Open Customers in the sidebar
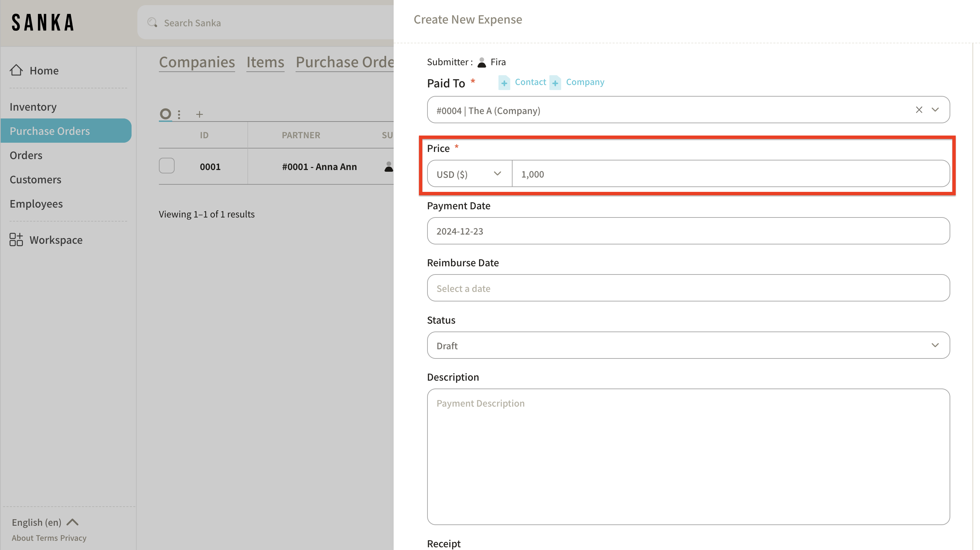Screen dimensions: 980x550 pos(36,179)
